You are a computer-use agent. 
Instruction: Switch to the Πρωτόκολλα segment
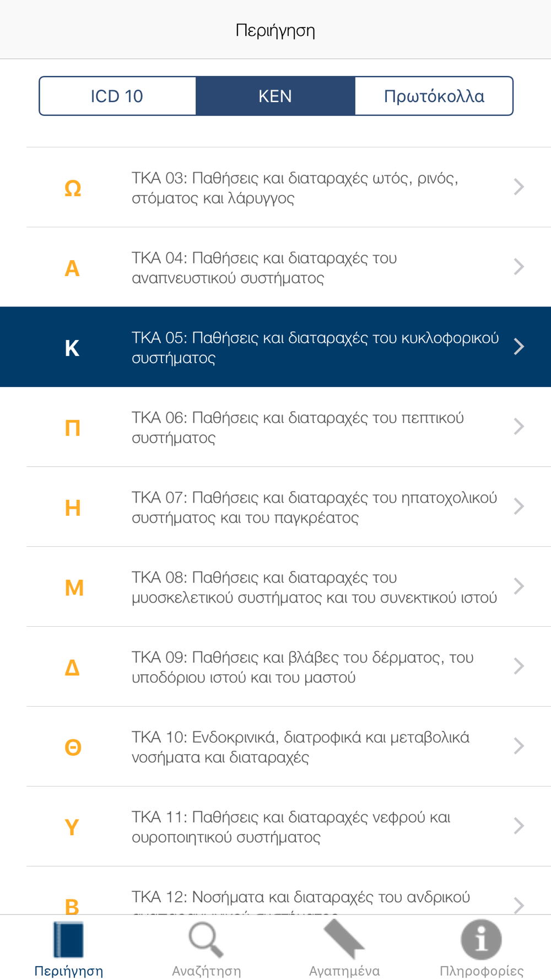[x=434, y=96]
